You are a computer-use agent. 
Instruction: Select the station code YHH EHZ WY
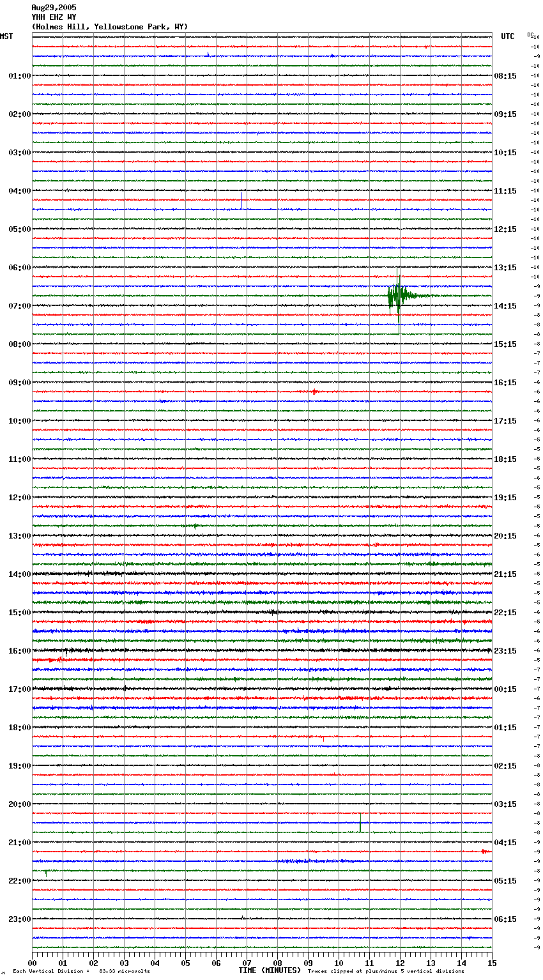pos(54,17)
